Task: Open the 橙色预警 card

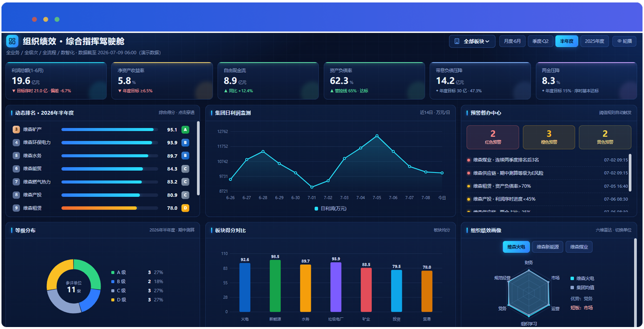Action: tap(549, 137)
